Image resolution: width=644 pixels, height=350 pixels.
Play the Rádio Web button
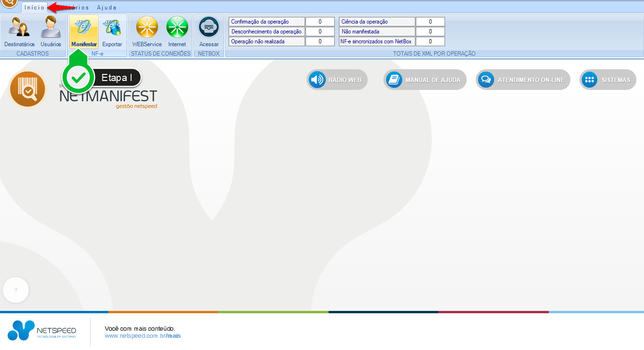point(337,80)
